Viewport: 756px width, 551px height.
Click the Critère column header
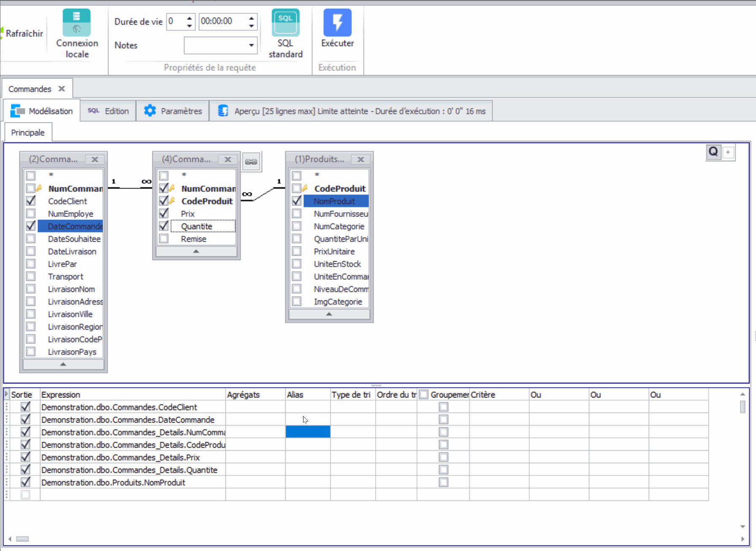pos(499,394)
